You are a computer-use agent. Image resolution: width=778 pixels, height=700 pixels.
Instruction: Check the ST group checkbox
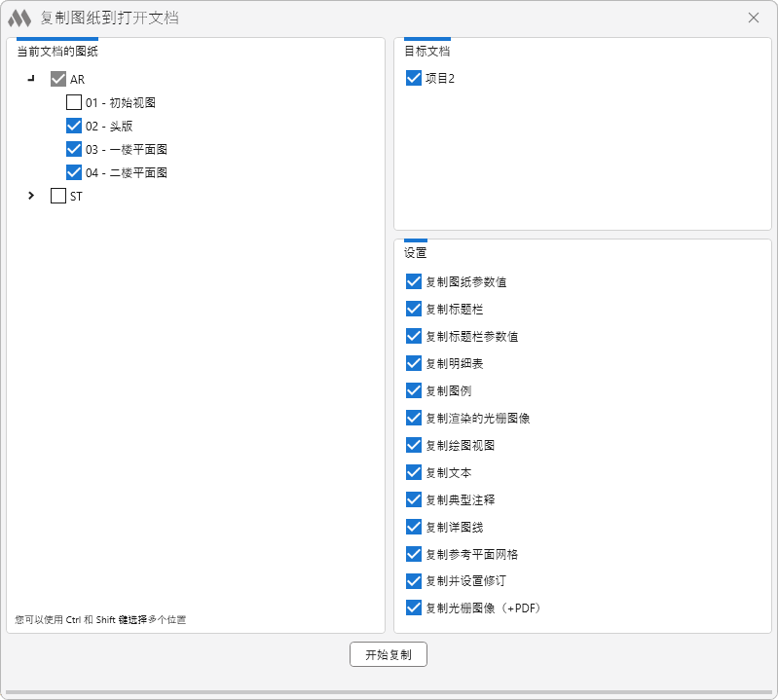tap(58, 196)
